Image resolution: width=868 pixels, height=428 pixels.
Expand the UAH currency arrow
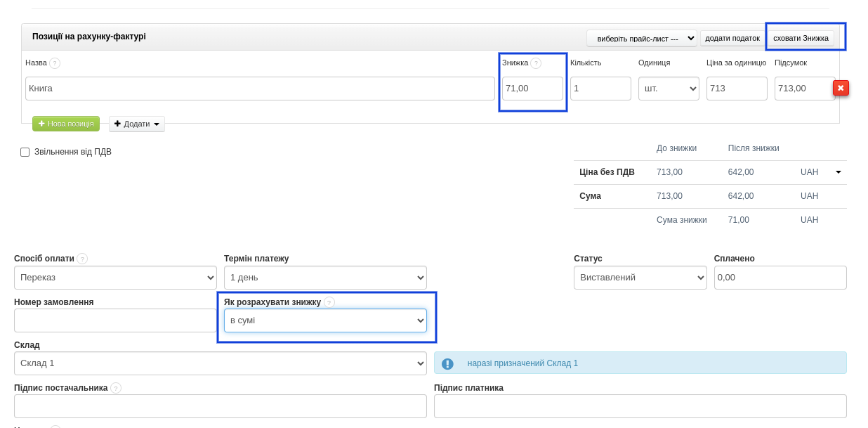(838, 172)
